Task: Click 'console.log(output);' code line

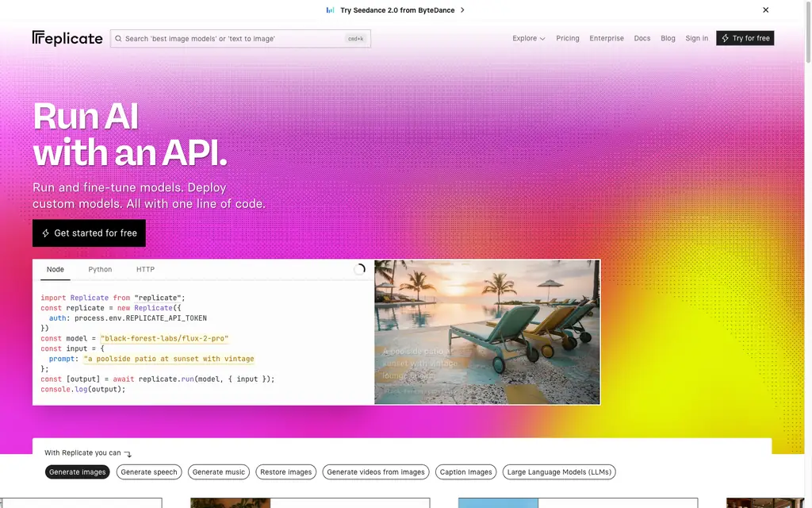Action: (x=82, y=389)
